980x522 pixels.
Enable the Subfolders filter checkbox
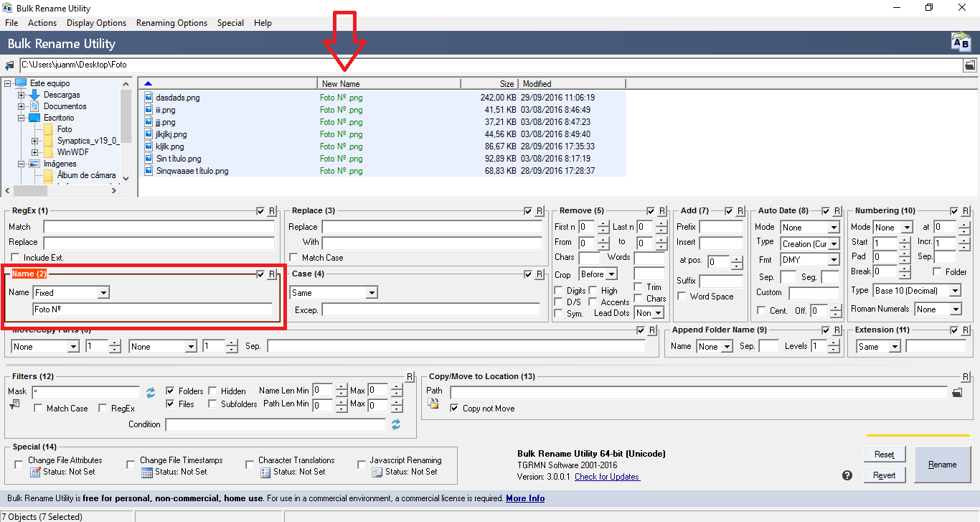[x=213, y=404]
